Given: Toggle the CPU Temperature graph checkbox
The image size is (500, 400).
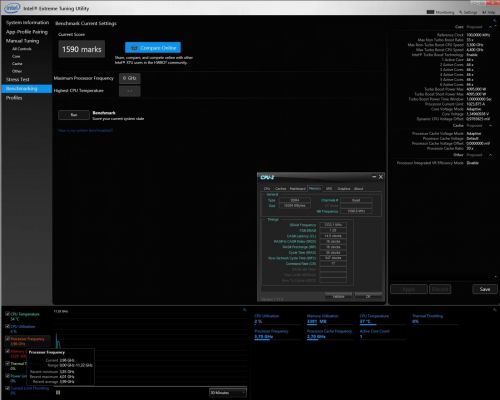Looking at the screenshot, I should [7, 314].
